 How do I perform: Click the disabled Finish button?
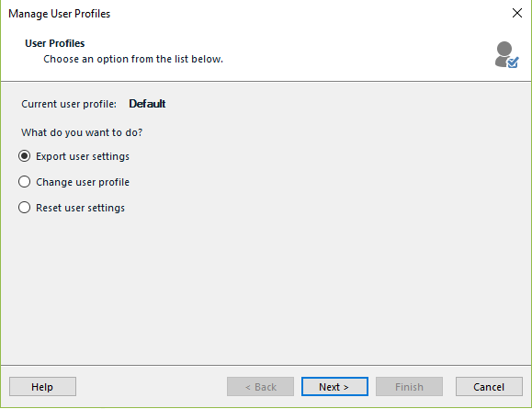tap(409, 387)
